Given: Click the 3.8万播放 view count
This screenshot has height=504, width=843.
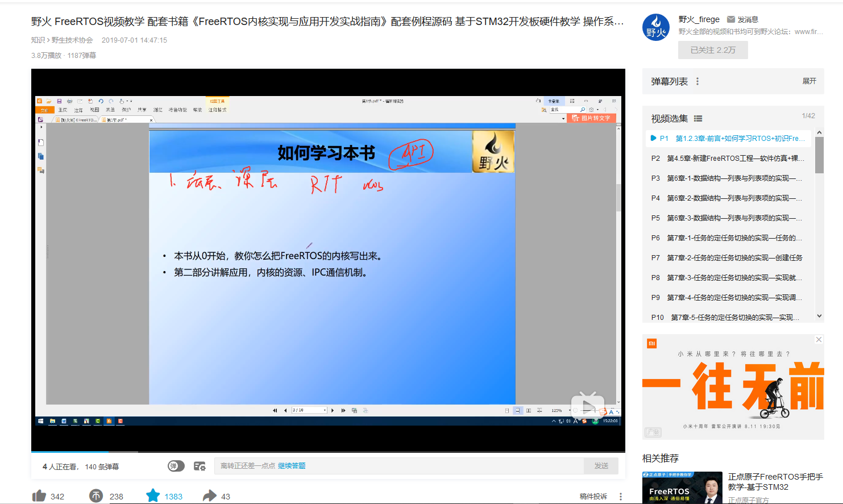Looking at the screenshot, I should click(47, 56).
